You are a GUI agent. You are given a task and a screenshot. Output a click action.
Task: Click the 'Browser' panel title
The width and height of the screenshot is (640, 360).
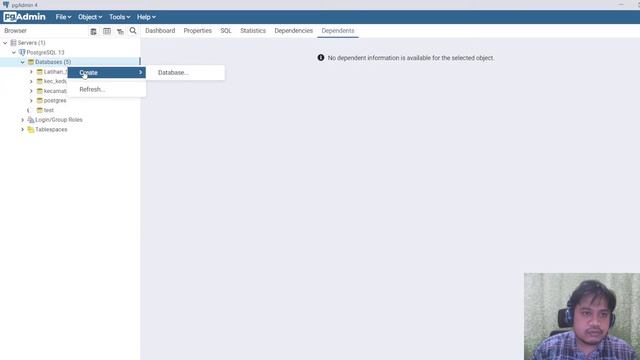(x=16, y=31)
